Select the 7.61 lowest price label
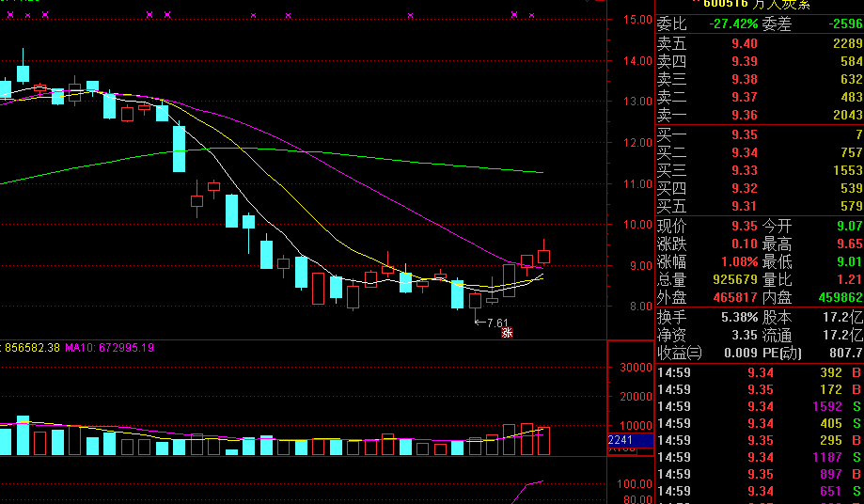Viewport: 864px width, 504px height. coord(497,323)
